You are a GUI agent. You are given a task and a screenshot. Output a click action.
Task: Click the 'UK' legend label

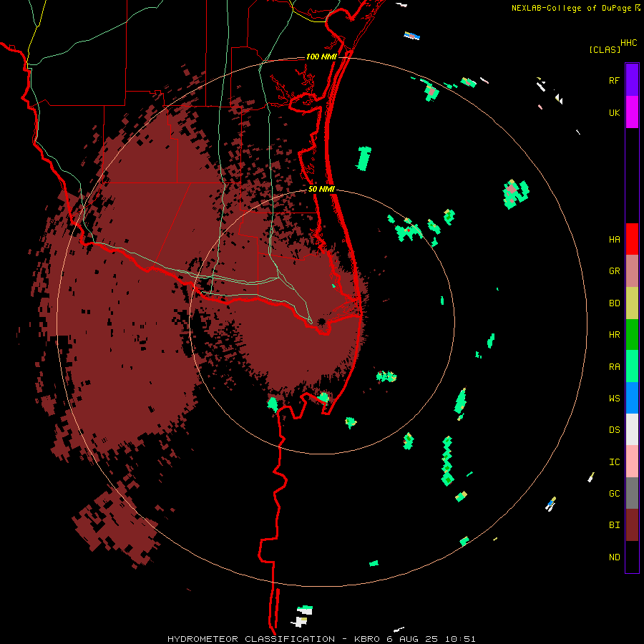tap(614, 113)
